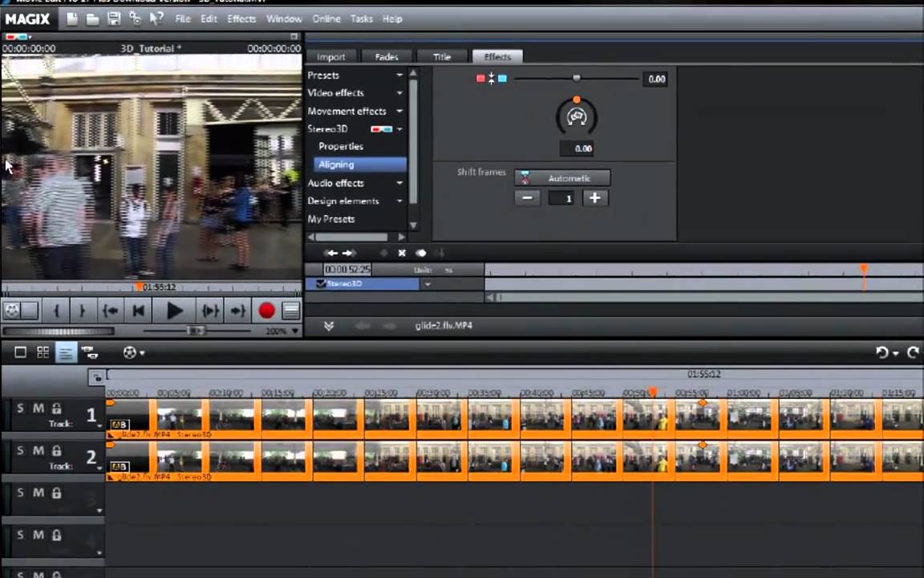Expand Design elements category

pos(399,201)
